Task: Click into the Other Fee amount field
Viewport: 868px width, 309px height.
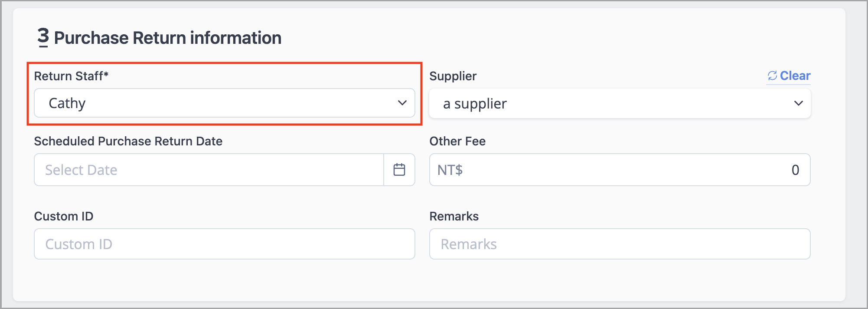Action: tap(620, 170)
